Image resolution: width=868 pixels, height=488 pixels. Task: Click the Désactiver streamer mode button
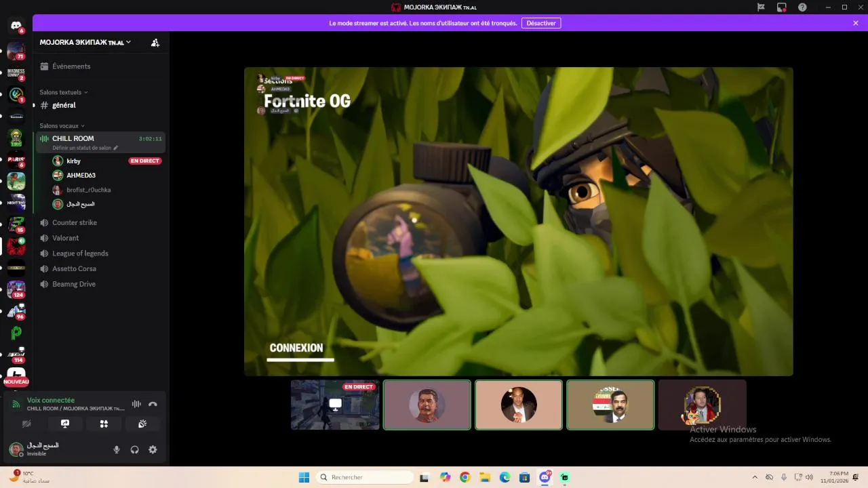point(541,23)
